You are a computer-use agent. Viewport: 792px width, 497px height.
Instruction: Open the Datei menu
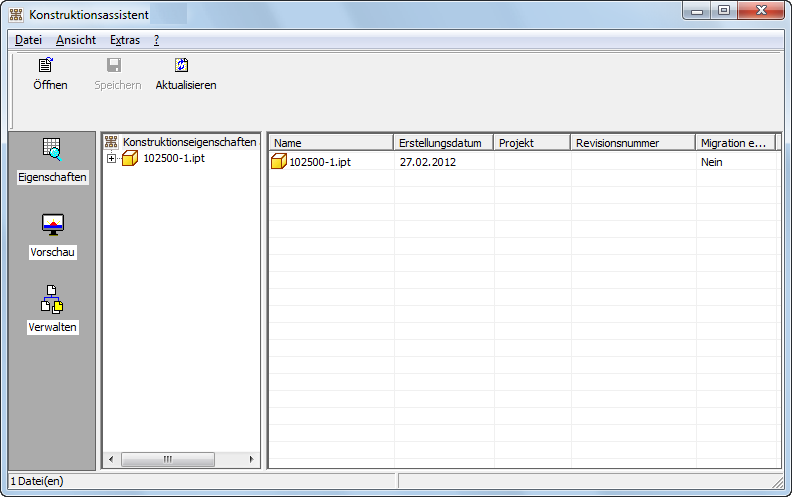28,40
